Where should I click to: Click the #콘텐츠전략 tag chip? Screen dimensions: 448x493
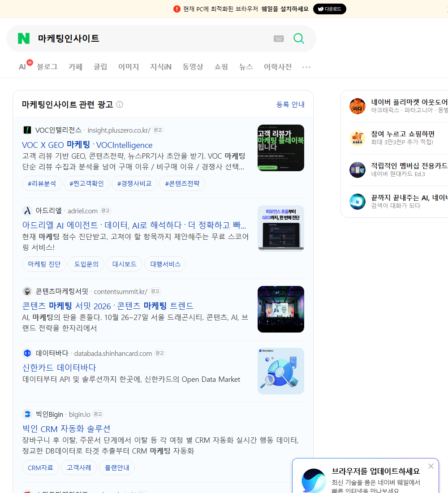[182, 183]
